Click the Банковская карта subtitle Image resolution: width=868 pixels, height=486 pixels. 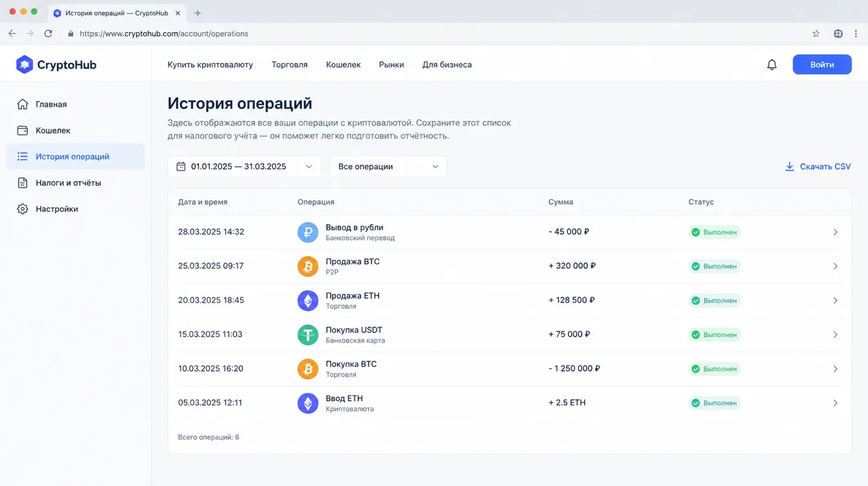point(355,341)
